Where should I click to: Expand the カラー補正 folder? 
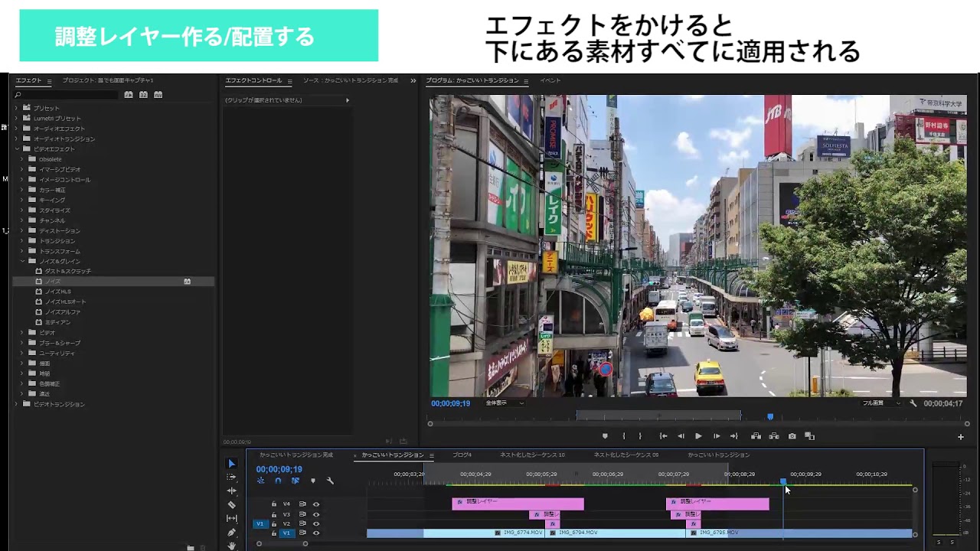click(x=22, y=190)
